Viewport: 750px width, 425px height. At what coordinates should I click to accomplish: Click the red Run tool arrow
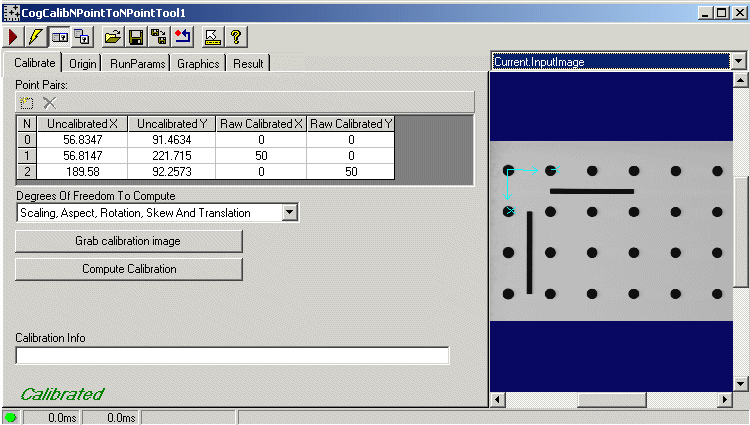[14, 37]
